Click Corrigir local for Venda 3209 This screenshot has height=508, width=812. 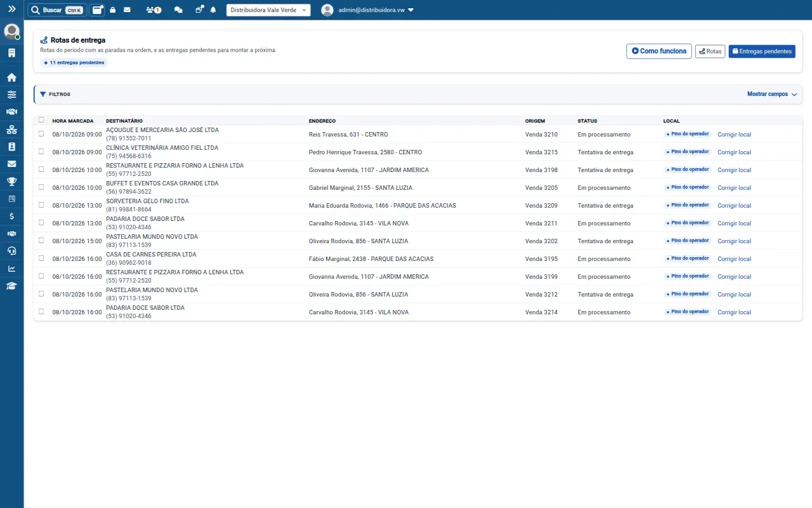734,206
